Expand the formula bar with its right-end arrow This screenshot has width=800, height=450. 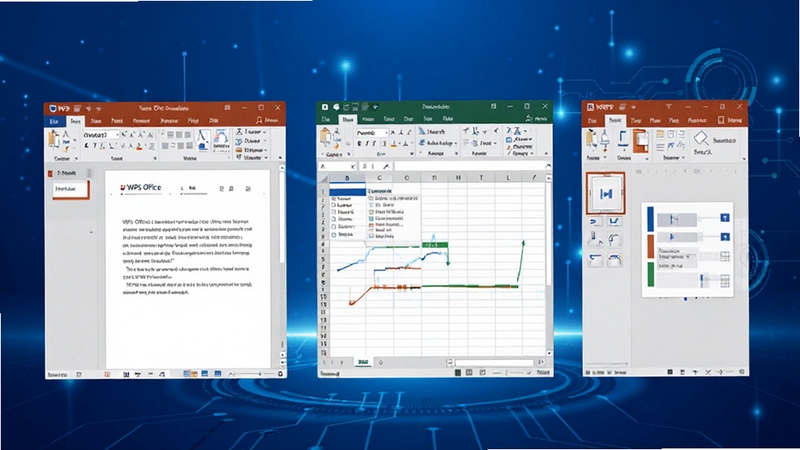point(548,166)
